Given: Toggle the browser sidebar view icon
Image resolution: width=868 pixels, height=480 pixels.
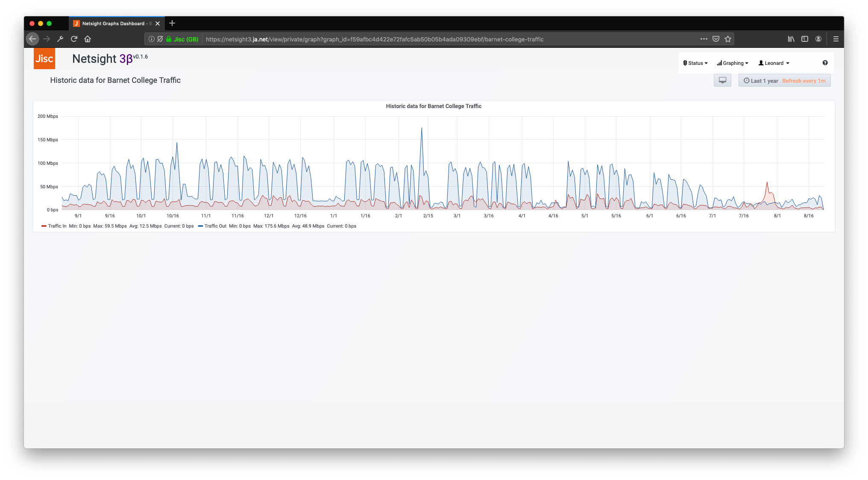Looking at the screenshot, I should [805, 39].
